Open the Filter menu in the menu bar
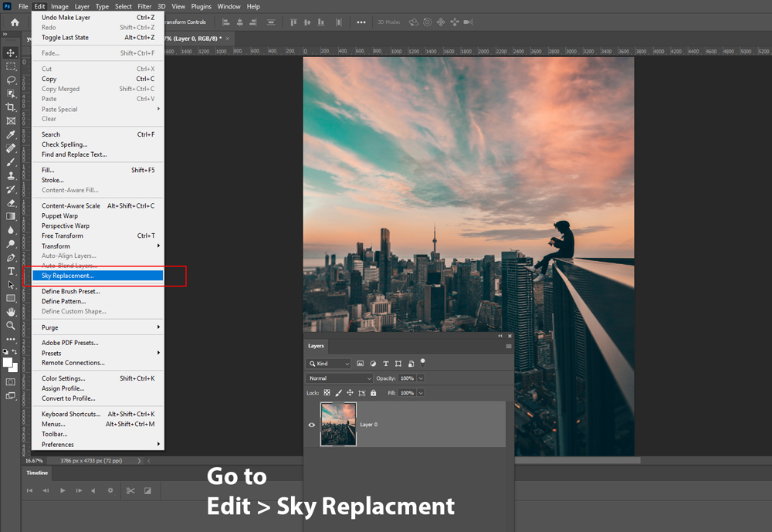772x532 pixels. click(x=144, y=6)
